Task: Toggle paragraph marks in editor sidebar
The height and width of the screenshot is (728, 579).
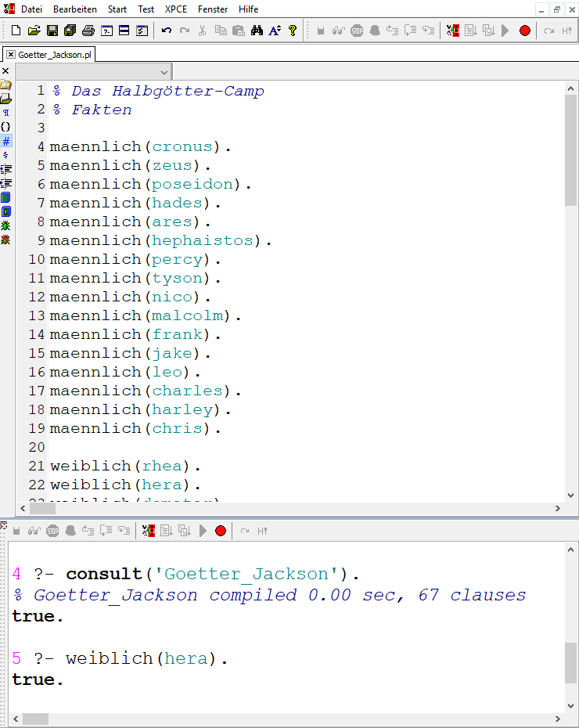Action: click(5, 113)
